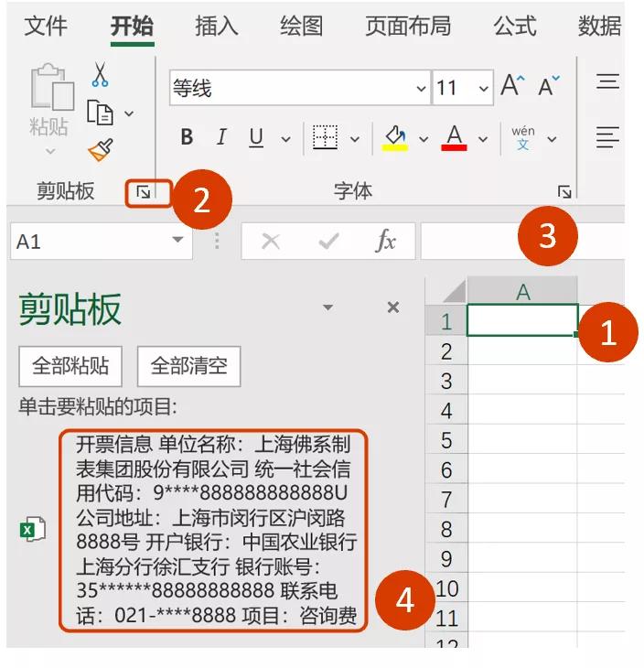The width and height of the screenshot is (644, 668).
Task: Select row 1 header
Action: pos(446,321)
